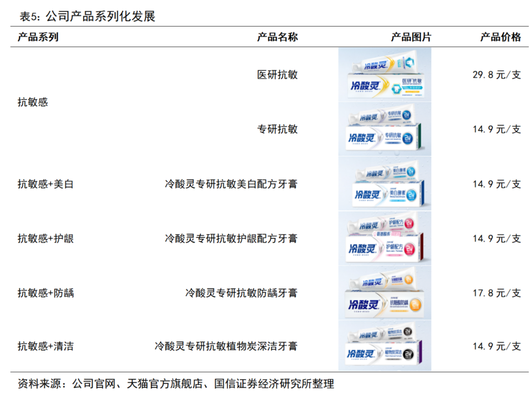
Task: Open the 专研抗敏 toothpaste product image
Action: click(385, 129)
